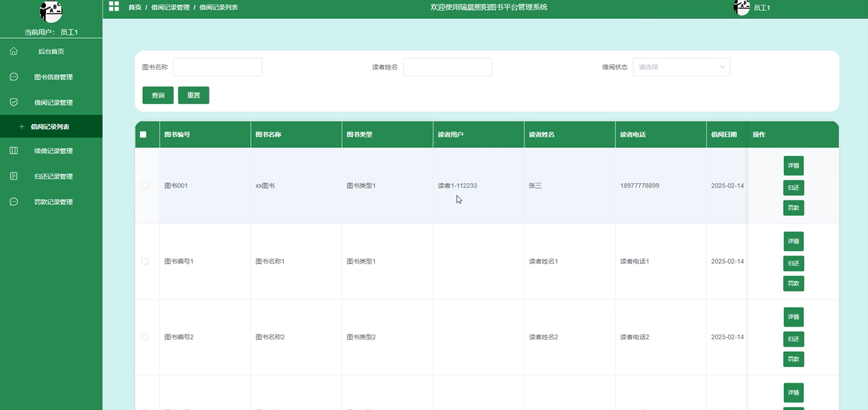
Task: Click the grid menu icon in header
Action: click(114, 7)
